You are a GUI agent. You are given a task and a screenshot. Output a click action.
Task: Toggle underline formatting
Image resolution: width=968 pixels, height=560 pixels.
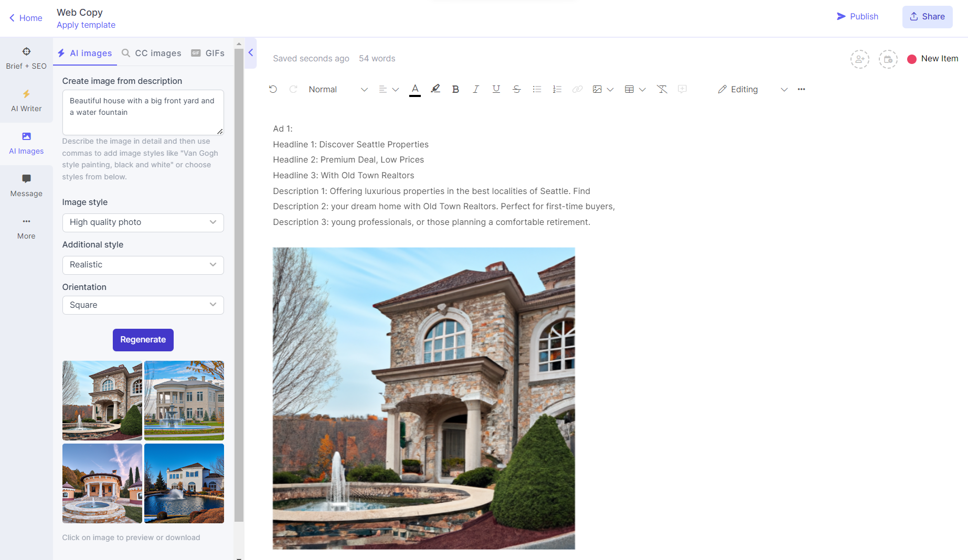pyautogui.click(x=496, y=89)
